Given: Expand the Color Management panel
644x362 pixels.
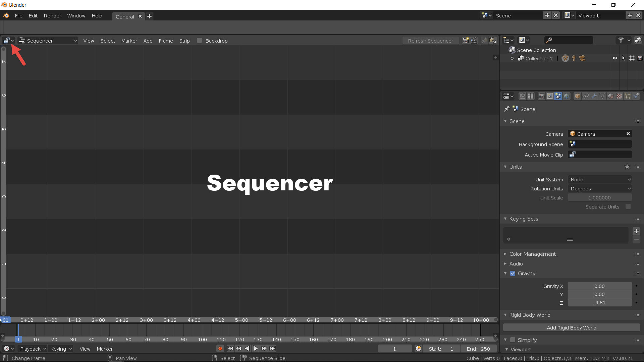Looking at the screenshot, I should click(x=532, y=254).
